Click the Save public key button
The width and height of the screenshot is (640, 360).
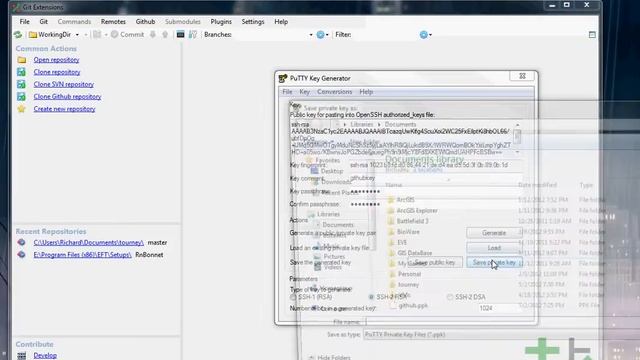pyautogui.click(x=435, y=262)
